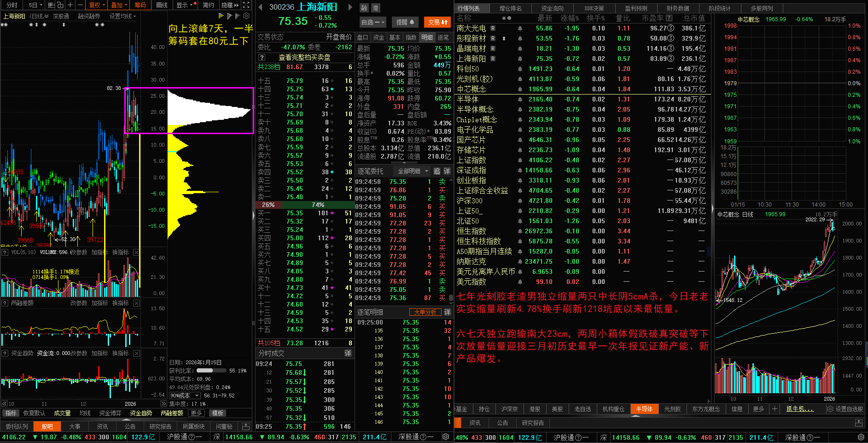Open the 自选 watchlist dropdown
868x443 pixels.
tap(373, 22)
